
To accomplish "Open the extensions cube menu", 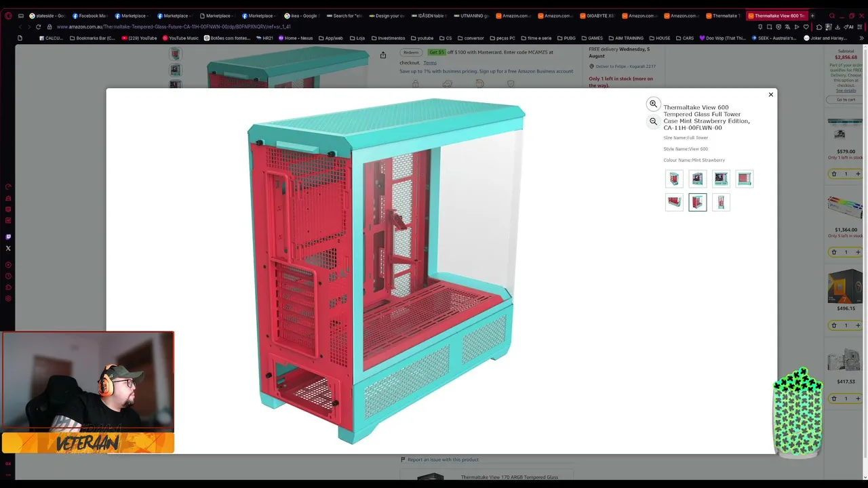I will [x=819, y=27].
